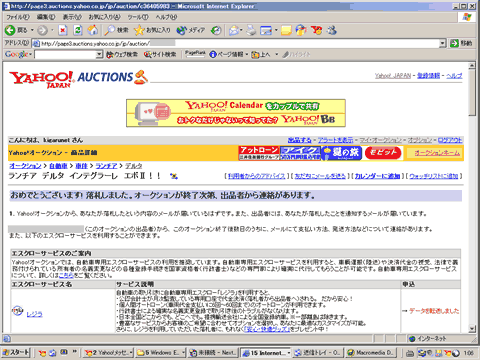This screenshot has width=480, height=360.
Task: Click the IE Back arrow button
Action: tap(10, 30)
